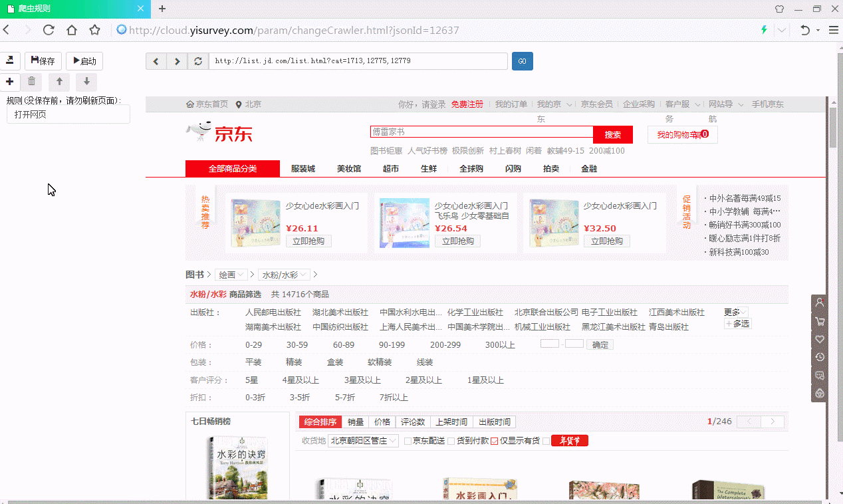Go to browser home page
843x504 pixels.
tap(72, 30)
